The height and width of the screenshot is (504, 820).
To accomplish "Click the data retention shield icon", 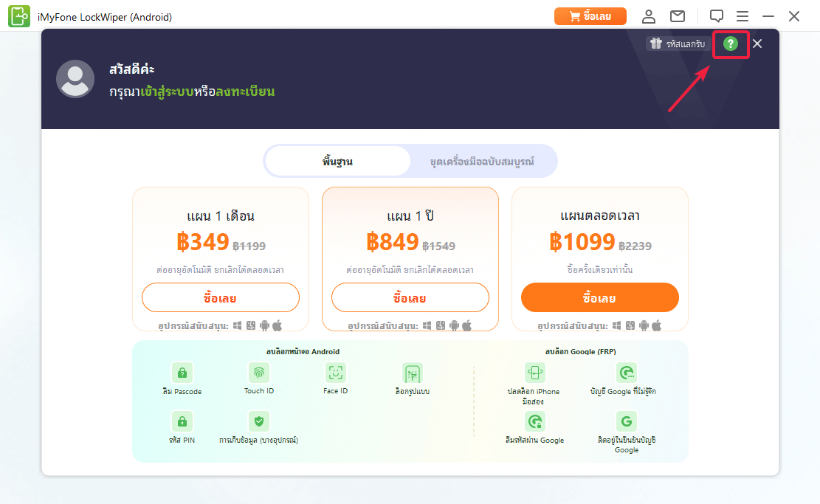I will click(x=259, y=421).
